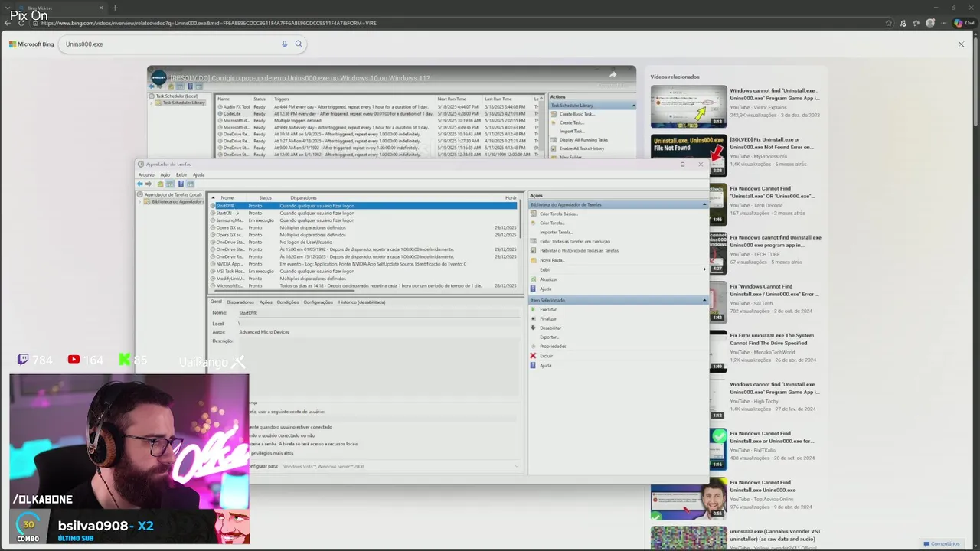Run selected task with Executar
The image size is (980, 551).
click(x=548, y=309)
